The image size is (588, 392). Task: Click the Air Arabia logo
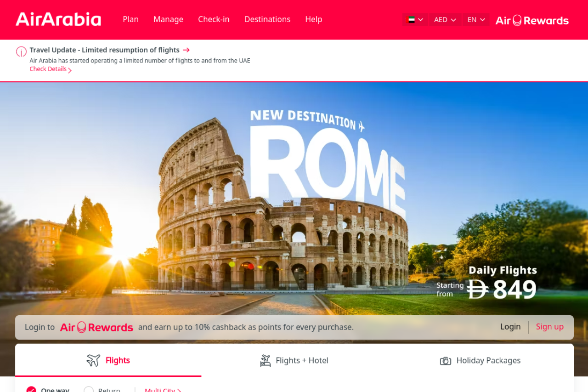58,19
